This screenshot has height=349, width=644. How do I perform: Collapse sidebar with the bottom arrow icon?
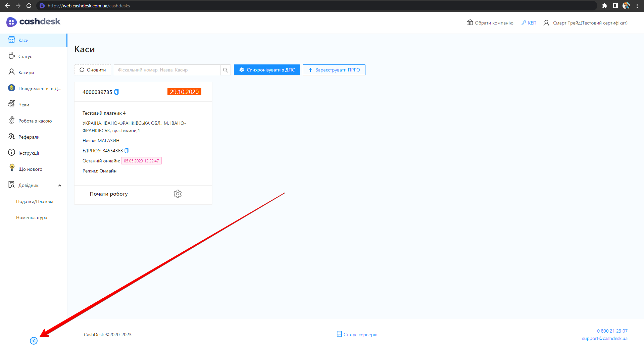click(34, 341)
